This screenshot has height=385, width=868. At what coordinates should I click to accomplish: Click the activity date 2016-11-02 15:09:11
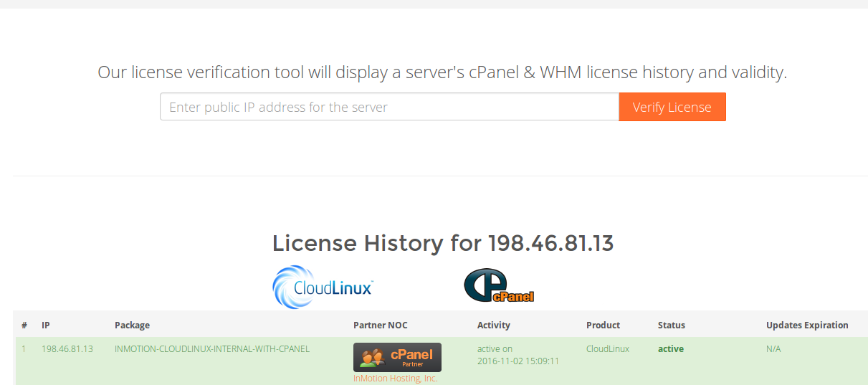[x=518, y=361]
